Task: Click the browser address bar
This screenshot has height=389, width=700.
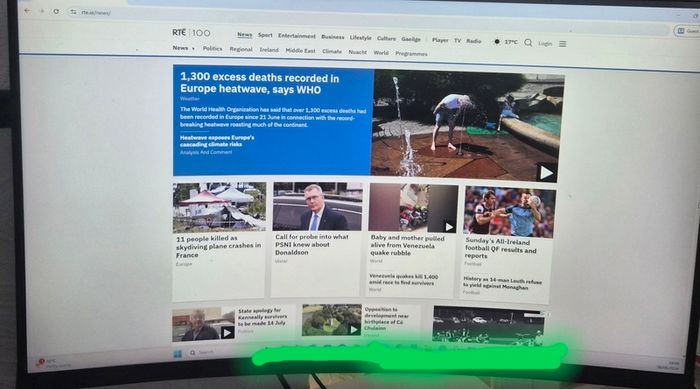Action: (357, 12)
